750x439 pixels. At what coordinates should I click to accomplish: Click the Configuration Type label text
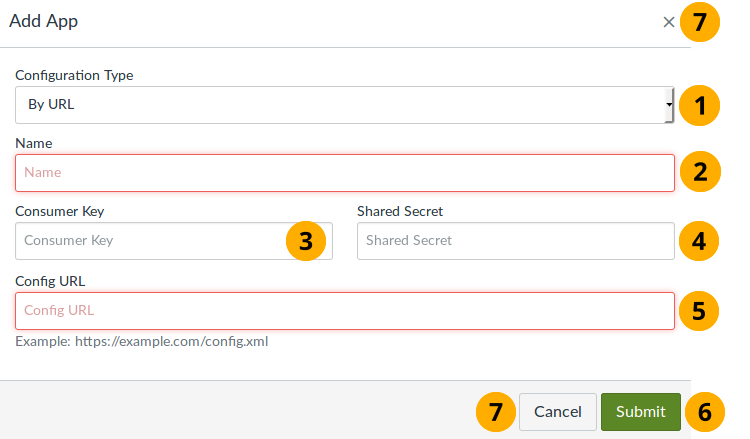click(x=74, y=75)
